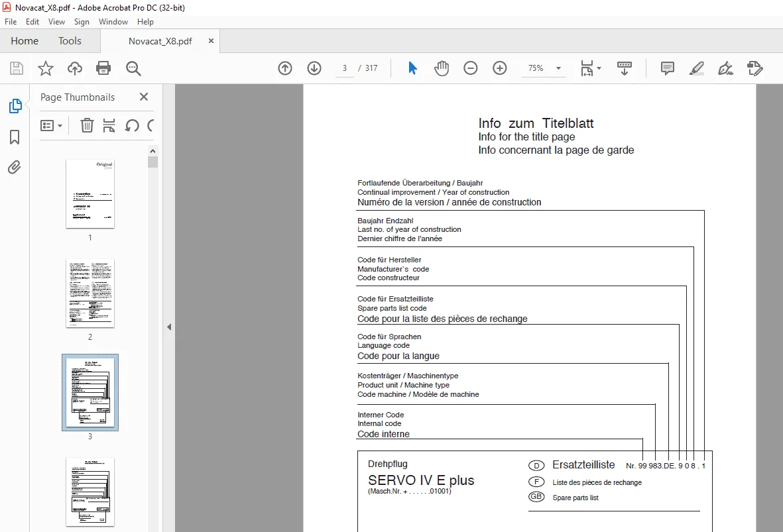
Task: Switch to the Tools tab
Action: tap(70, 41)
